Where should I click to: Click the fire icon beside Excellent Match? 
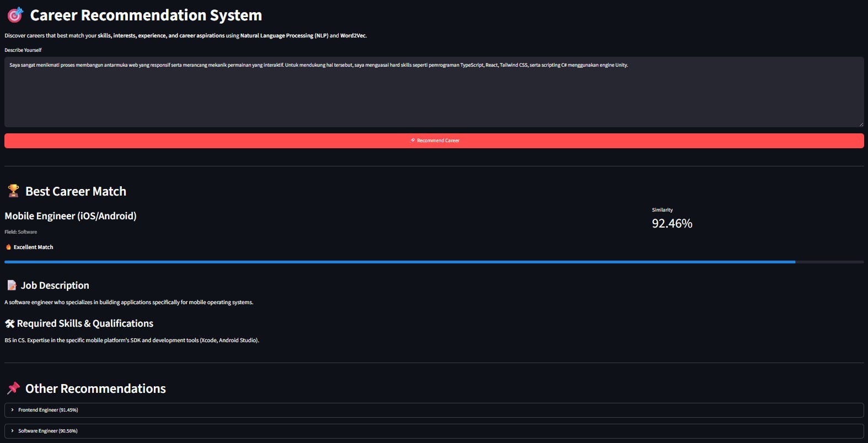pos(8,247)
